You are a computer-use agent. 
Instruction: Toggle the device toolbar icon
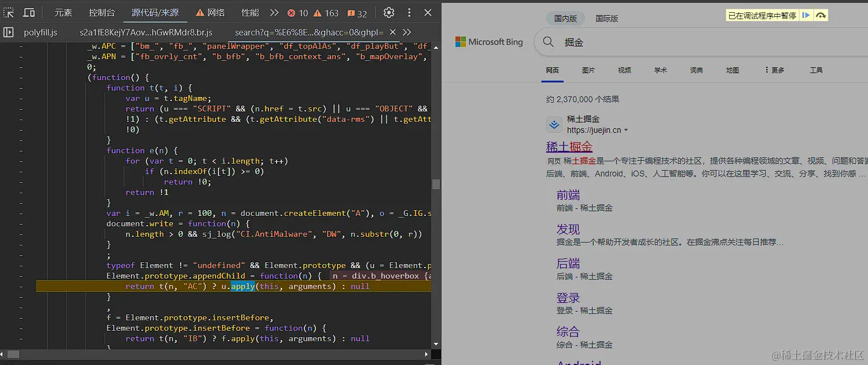pyautogui.click(x=29, y=13)
